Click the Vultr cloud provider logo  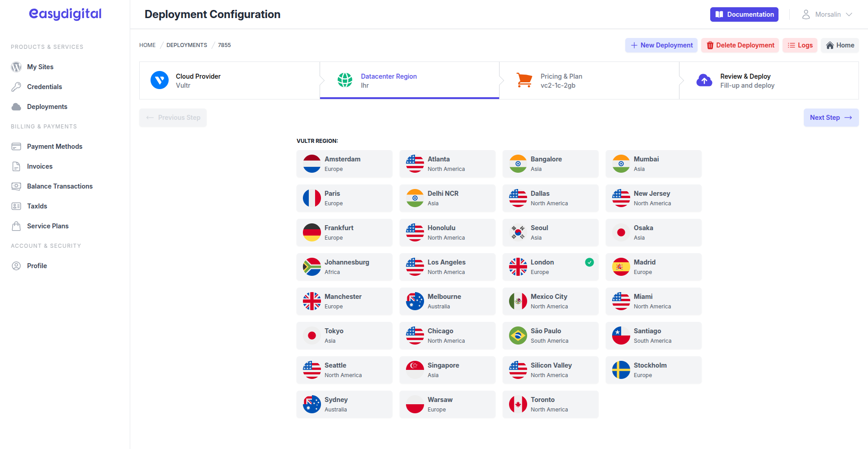pyautogui.click(x=159, y=80)
